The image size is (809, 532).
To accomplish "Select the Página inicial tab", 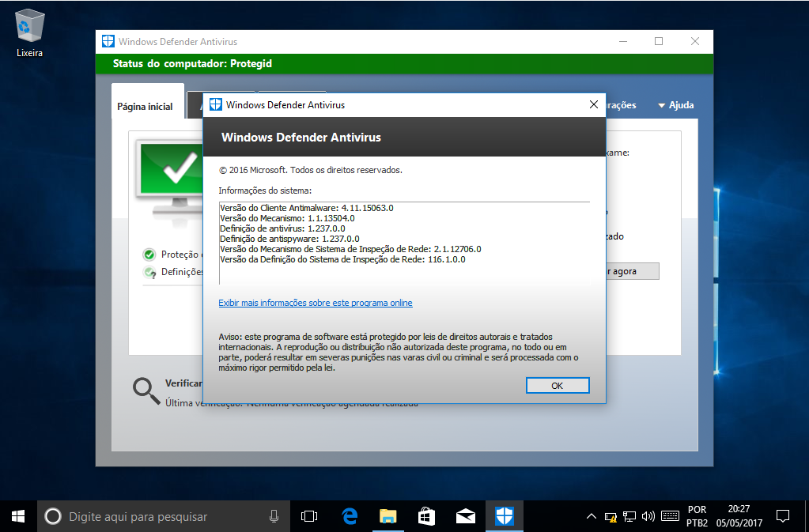I will pos(145,107).
